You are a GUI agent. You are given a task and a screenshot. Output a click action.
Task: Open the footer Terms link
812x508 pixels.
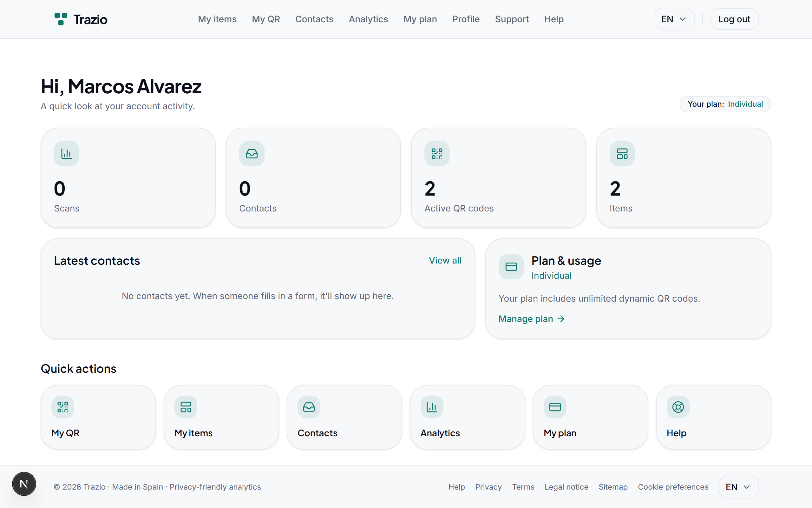(x=523, y=487)
